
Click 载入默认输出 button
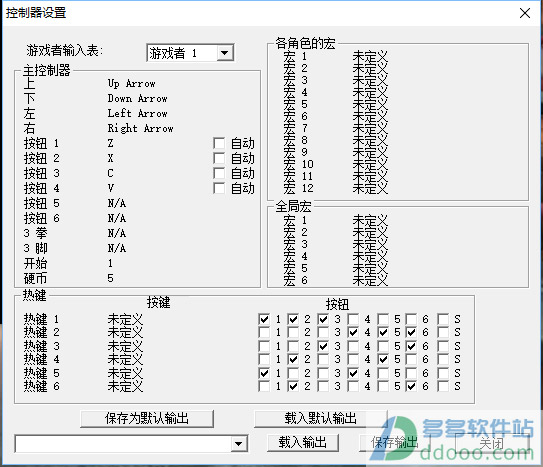pyautogui.click(x=321, y=419)
